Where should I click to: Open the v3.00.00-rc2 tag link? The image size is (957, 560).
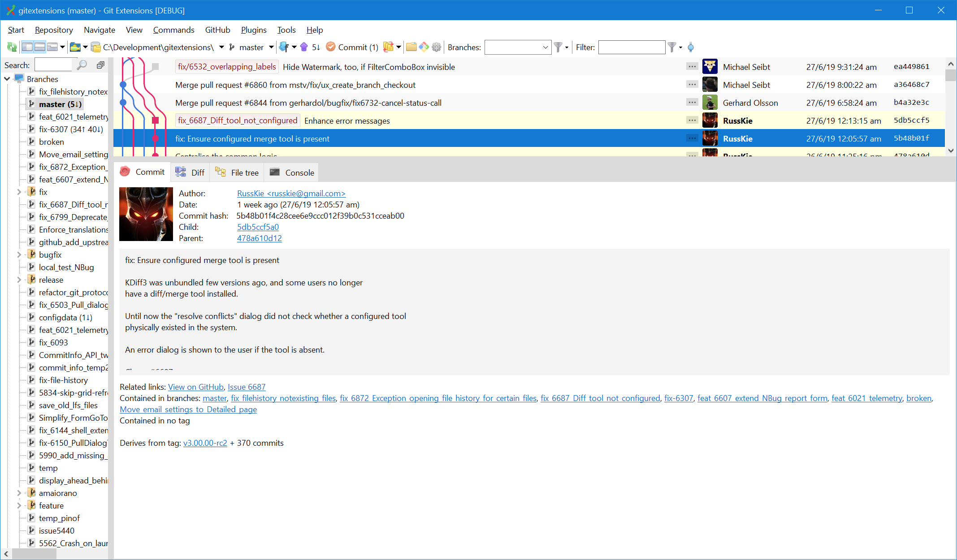pyautogui.click(x=205, y=443)
